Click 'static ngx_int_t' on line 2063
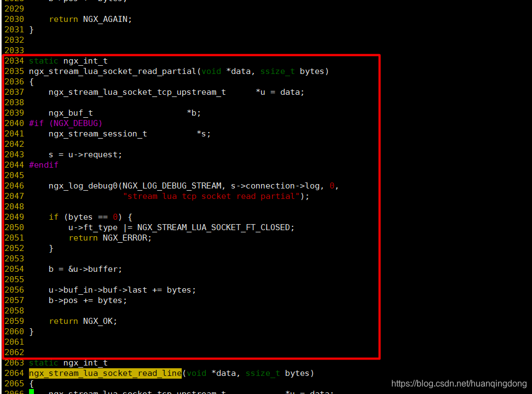This screenshot has height=394, width=532. point(68,363)
